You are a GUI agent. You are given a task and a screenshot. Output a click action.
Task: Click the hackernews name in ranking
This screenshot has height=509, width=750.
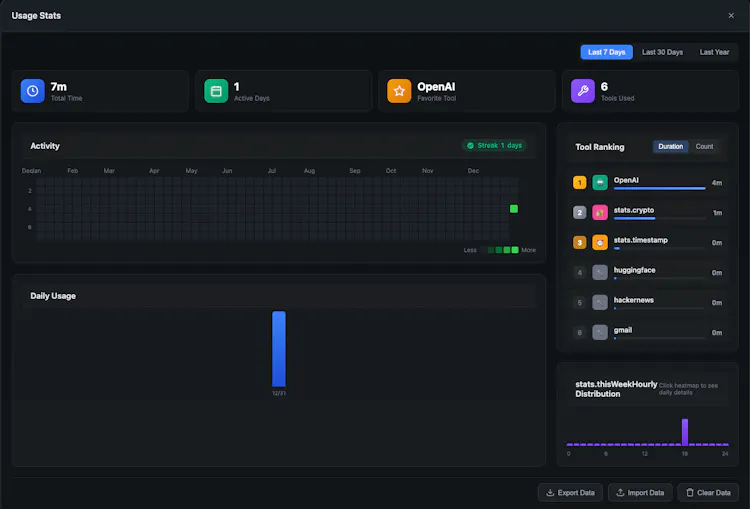tap(633, 300)
